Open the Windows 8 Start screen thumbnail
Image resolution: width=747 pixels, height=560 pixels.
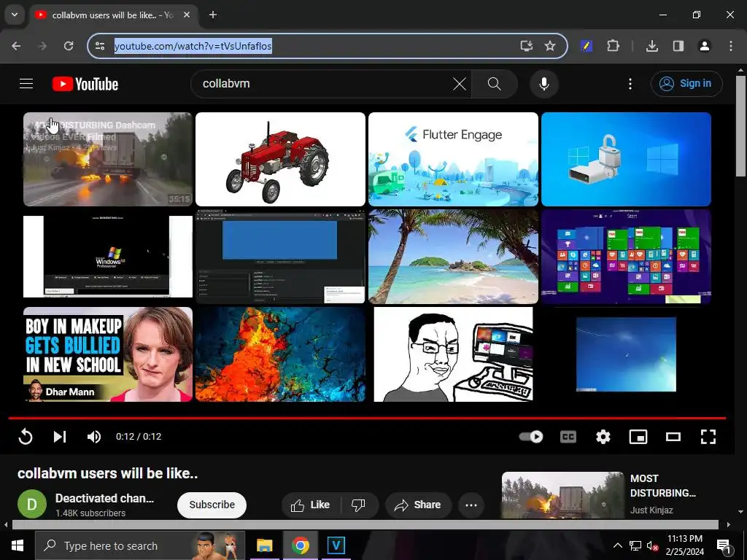click(x=626, y=257)
